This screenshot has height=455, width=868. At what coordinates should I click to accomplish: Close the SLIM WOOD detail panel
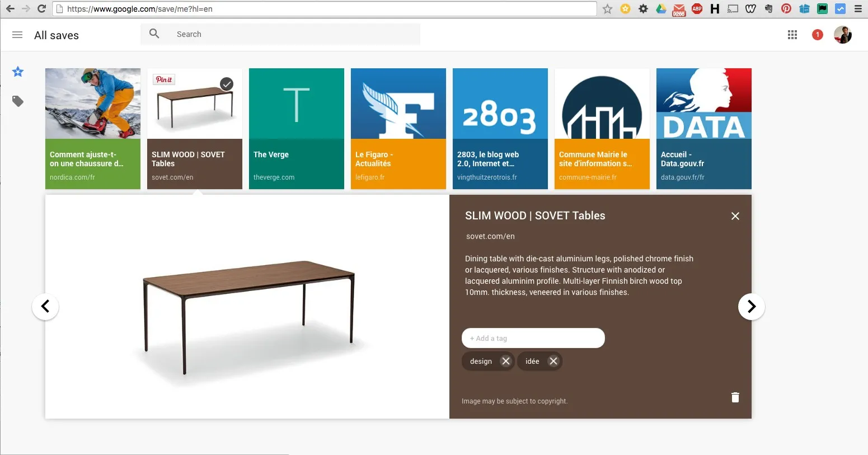pos(735,216)
